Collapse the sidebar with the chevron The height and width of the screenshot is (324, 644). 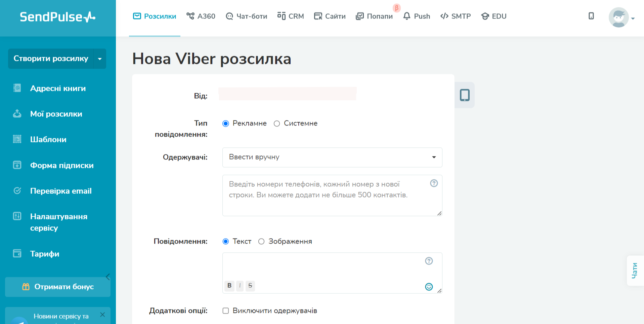point(108,277)
